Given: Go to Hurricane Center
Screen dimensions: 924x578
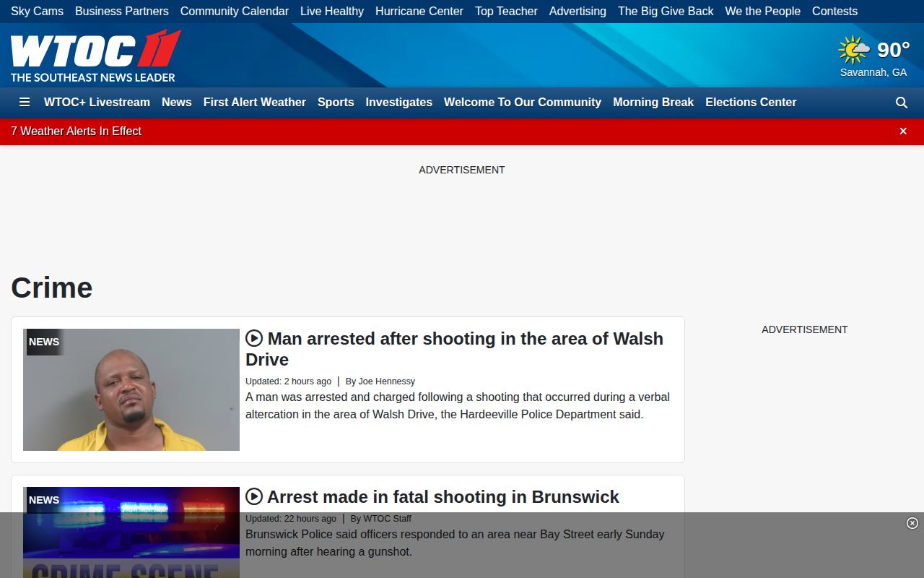Looking at the screenshot, I should point(419,11).
